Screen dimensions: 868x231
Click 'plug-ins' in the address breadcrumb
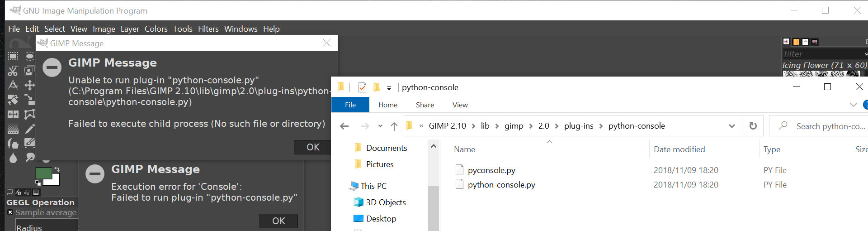pyautogui.click(x=579, y=126)
